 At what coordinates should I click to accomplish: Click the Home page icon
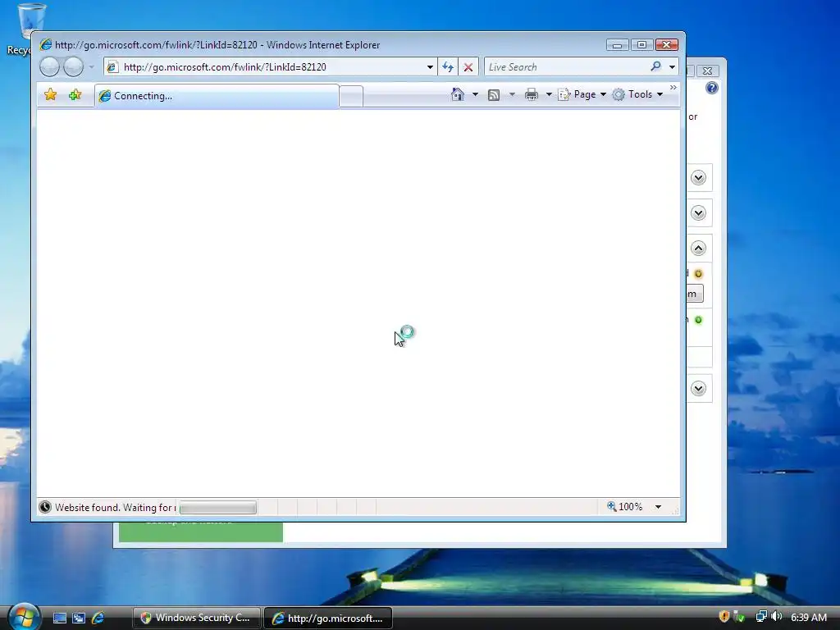coord(458,94)
